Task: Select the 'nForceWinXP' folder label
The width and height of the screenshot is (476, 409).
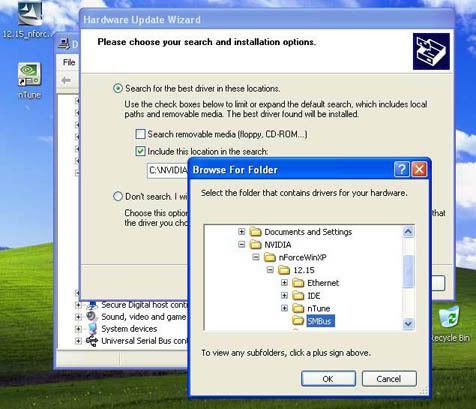Action: 302,257
